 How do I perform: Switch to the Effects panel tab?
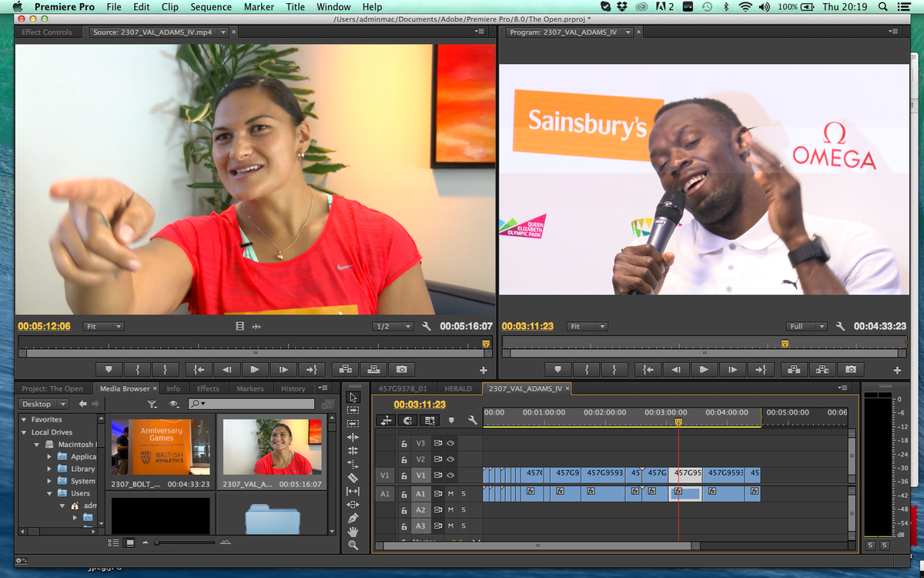[x=208, y=388]
